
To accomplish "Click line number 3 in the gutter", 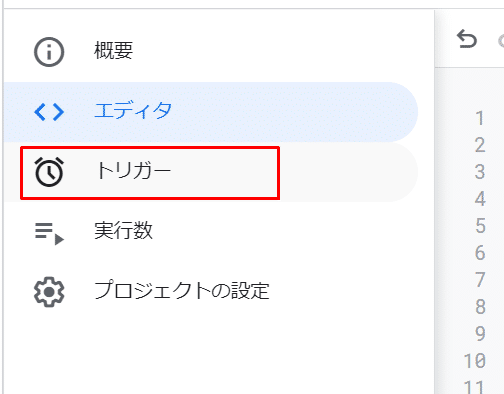I will (480, 172).
